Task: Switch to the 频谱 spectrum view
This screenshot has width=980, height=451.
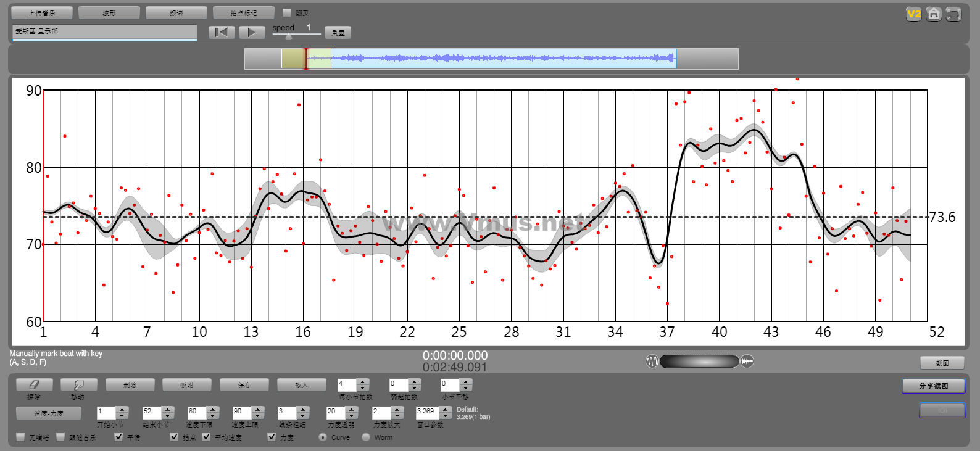Action: click(176, 12)
